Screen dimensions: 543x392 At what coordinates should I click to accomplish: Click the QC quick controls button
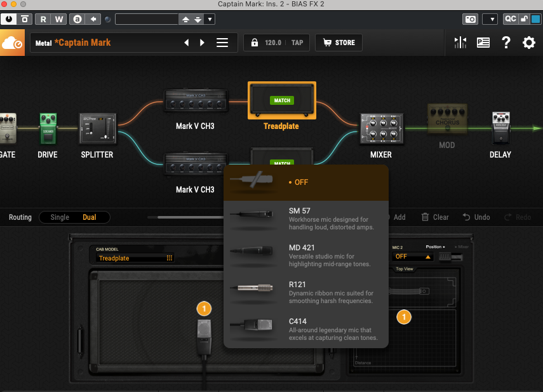pos(511,19)
